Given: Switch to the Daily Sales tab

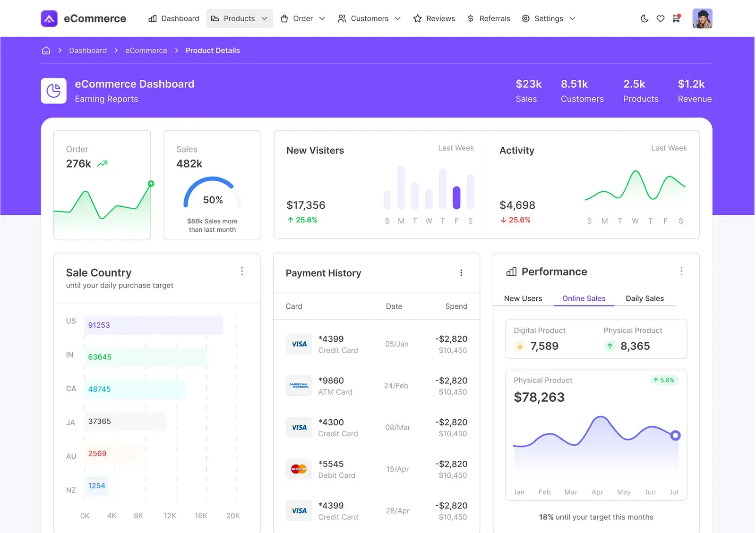Looking at the screenshot, I should [644, 298].
